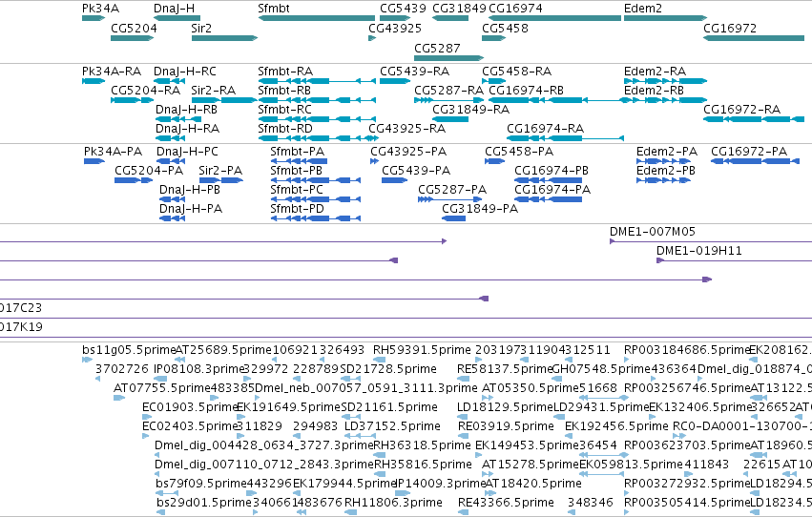Click the CG16974-RB transcript label

(x=526, y=90)
